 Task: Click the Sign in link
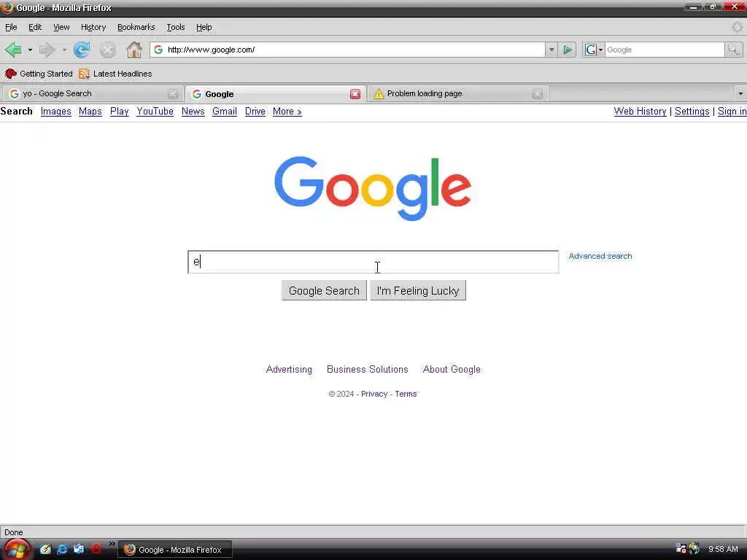(x=732, y=112)
